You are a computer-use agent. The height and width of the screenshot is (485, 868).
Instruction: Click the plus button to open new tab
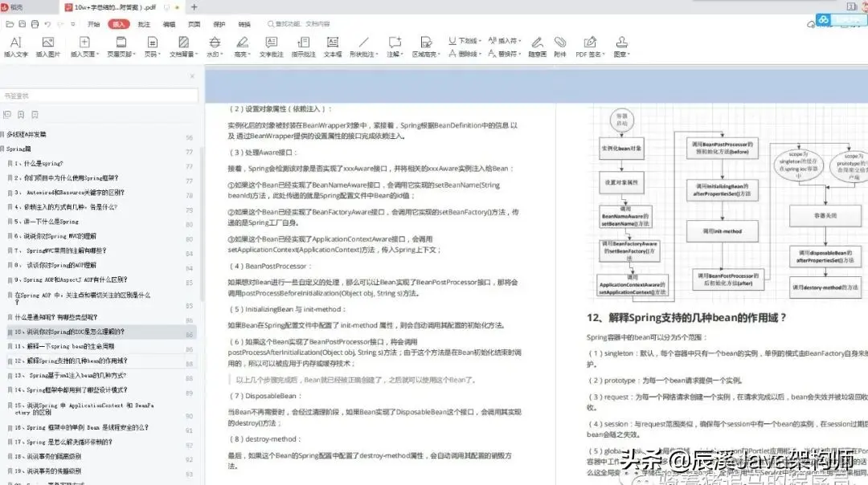click(194, 7)
